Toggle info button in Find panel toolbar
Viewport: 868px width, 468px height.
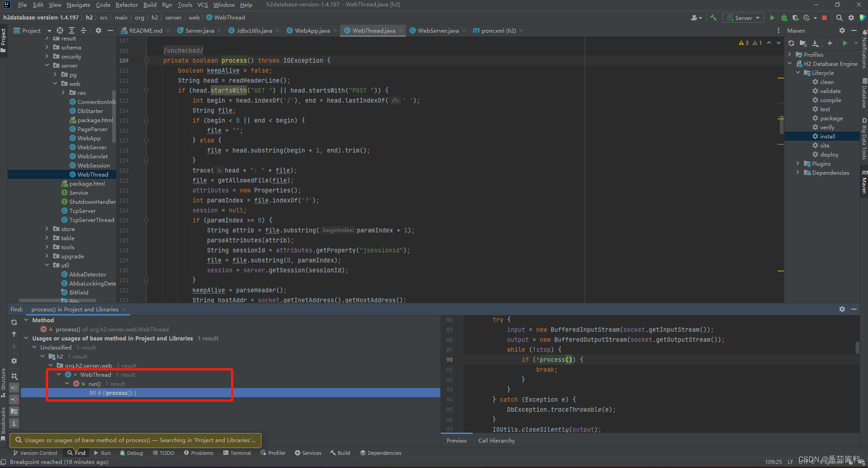pos(14,423)
